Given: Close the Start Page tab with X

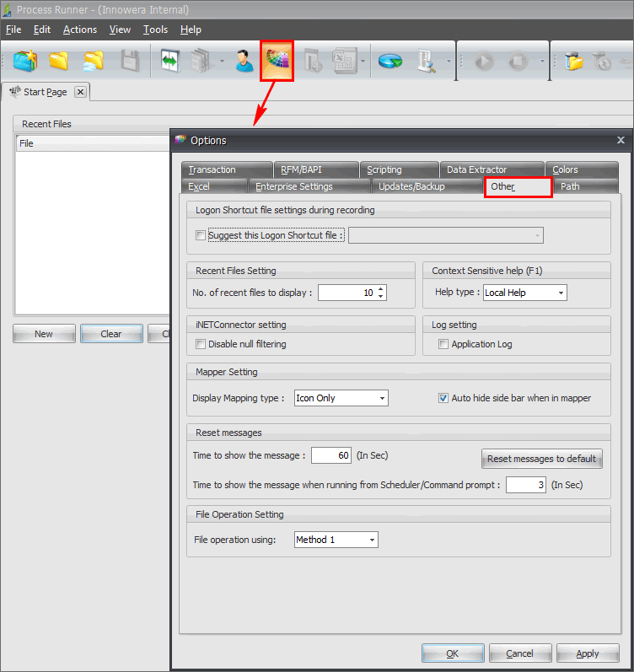Looking at the screenshot, I should coord(80,92).
